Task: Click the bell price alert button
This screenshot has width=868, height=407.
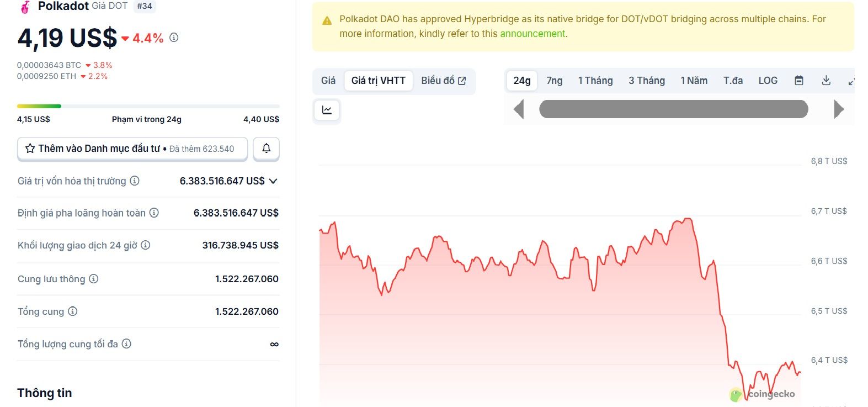Action: click(266, 149)
